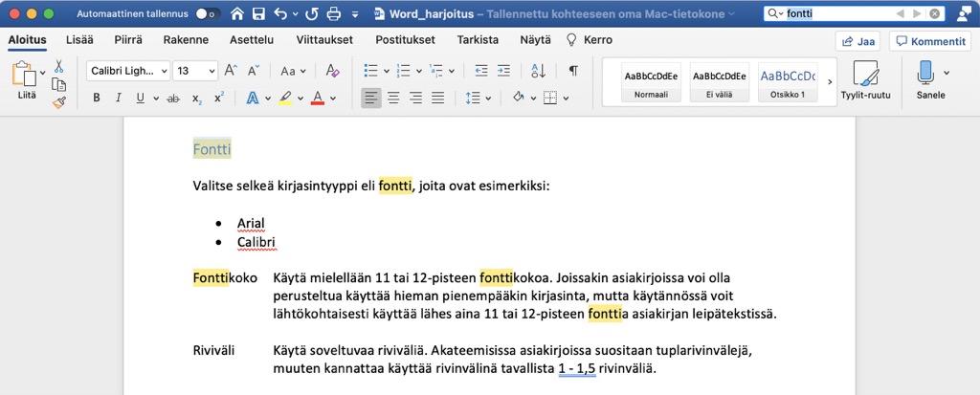Decrease paragraph indent
Screen dimensions: 980x395
pos(480,71)
